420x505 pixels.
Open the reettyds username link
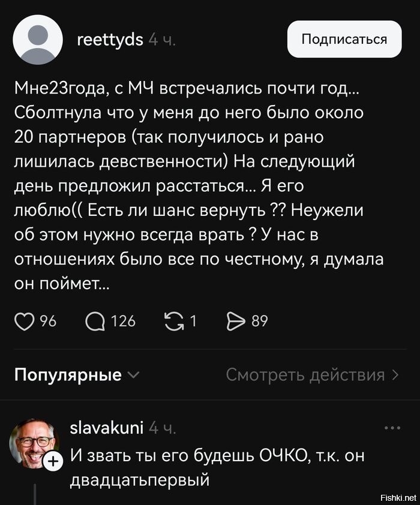110,40
